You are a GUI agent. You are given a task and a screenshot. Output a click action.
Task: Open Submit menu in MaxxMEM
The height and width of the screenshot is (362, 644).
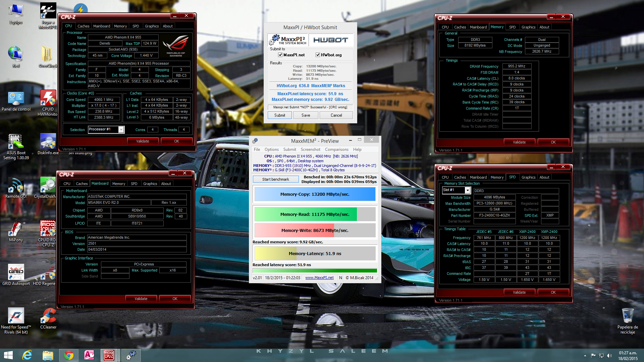point(289,149)
